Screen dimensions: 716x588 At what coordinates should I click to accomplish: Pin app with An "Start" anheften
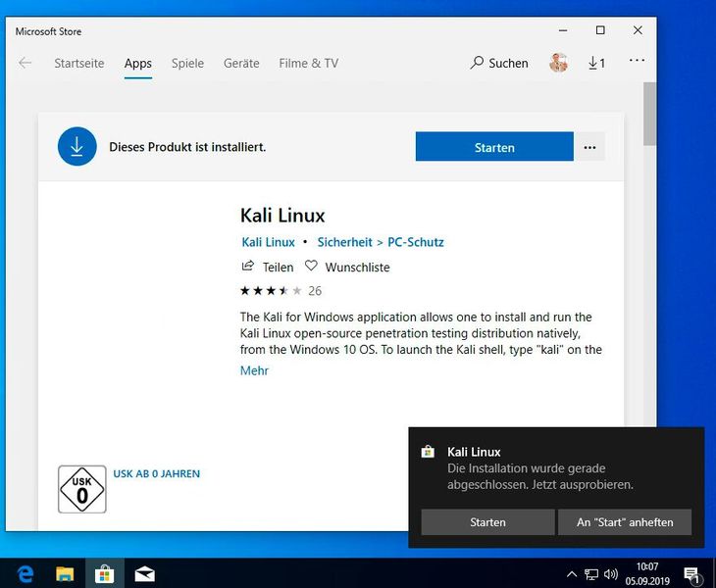click(625, 522)
